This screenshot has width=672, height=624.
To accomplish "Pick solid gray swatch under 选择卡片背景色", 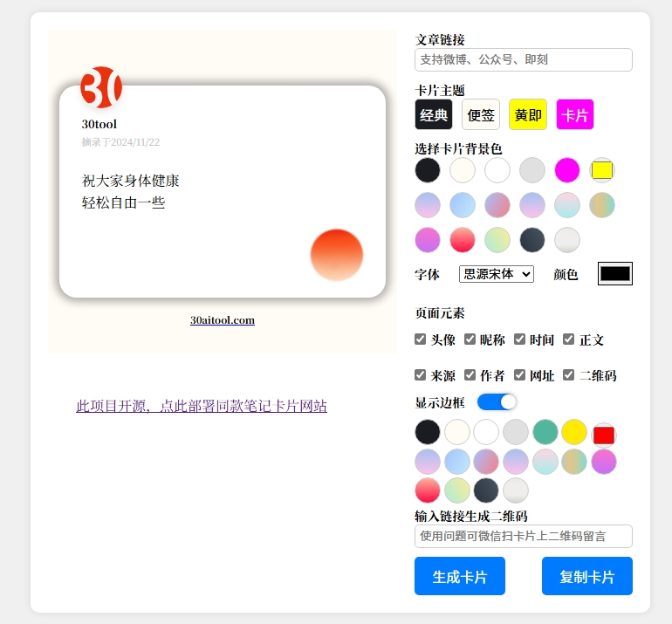I will click(x=532, y=170).
